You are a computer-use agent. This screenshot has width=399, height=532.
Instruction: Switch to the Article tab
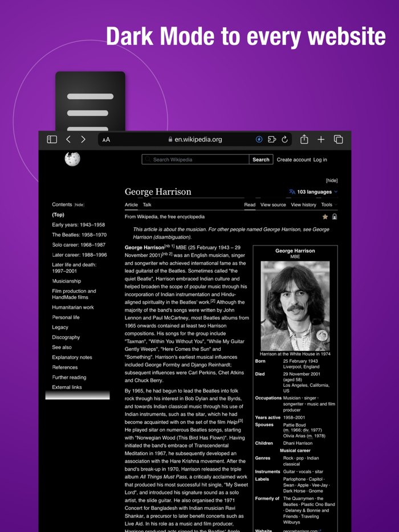tap(131, 204)
